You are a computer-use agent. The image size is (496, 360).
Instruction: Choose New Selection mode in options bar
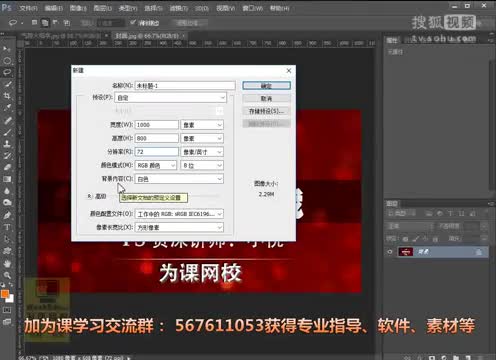[x=34, y=22]
